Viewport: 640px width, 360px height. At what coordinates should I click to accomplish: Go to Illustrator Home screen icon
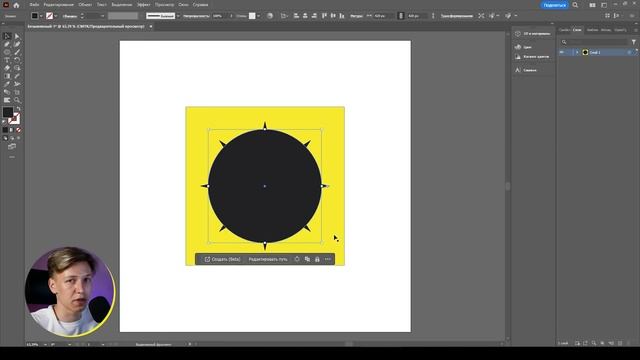(16, 5)
